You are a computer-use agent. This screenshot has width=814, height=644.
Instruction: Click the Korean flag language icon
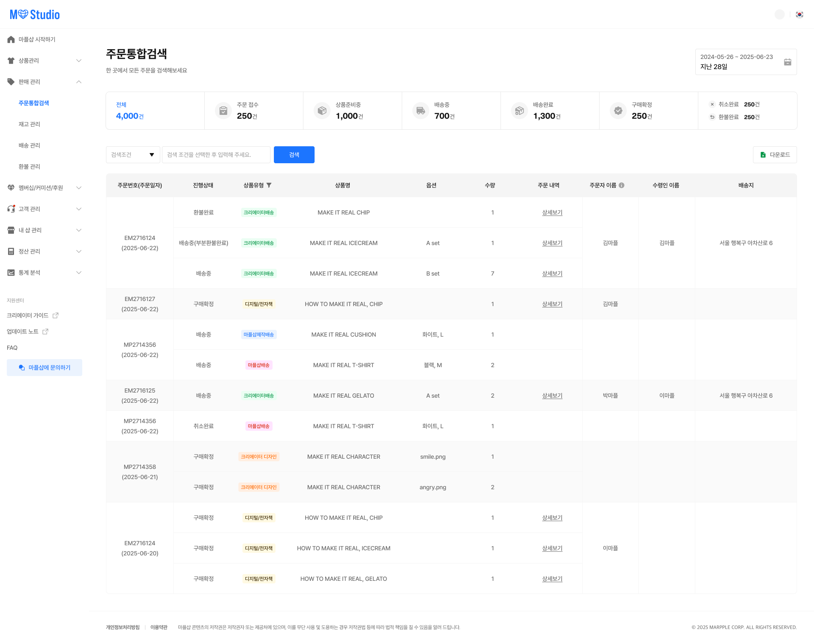coord(799,14)
